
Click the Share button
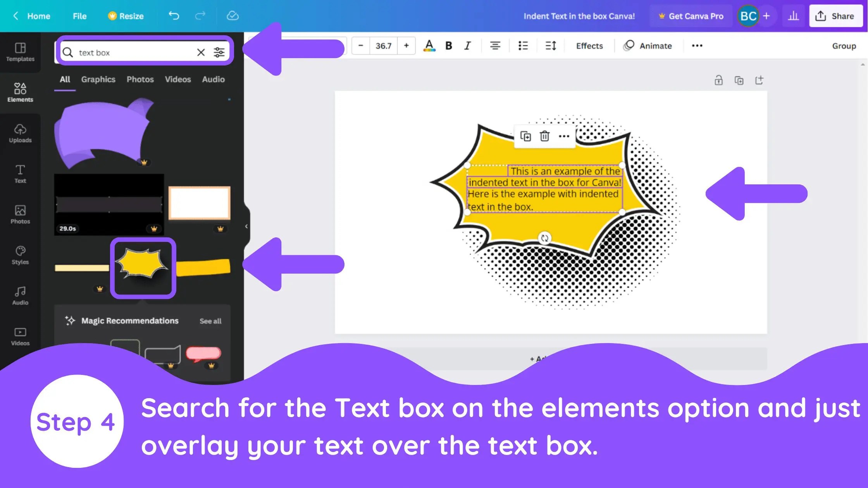pos(835,16)
